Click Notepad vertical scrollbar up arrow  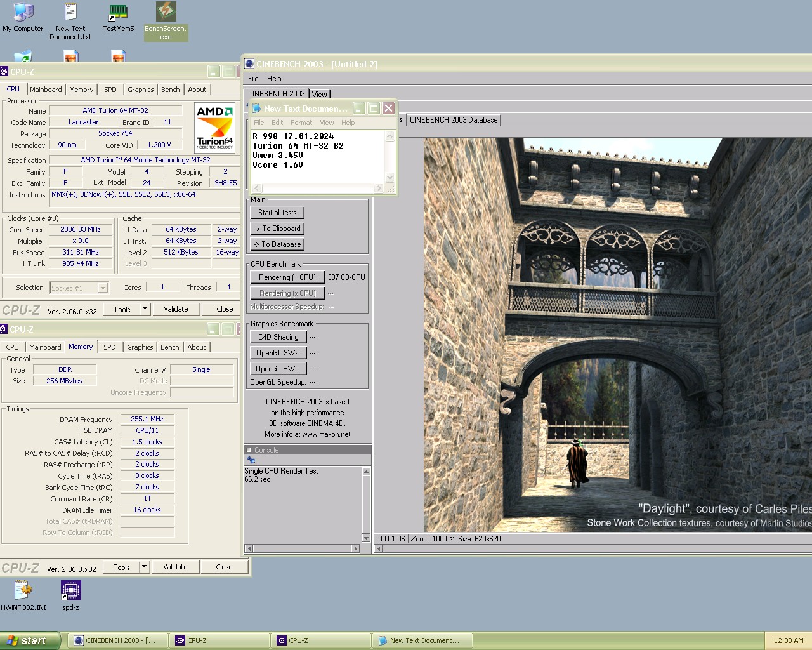390,136
